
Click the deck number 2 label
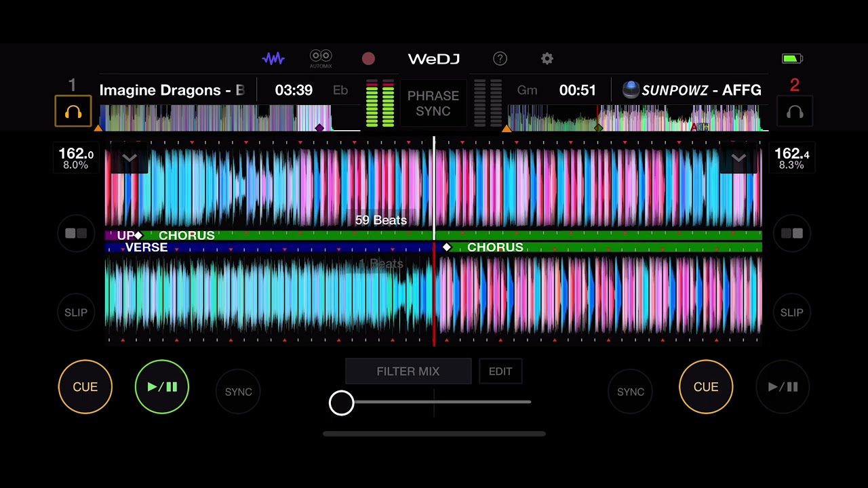[x=795, y=85]
